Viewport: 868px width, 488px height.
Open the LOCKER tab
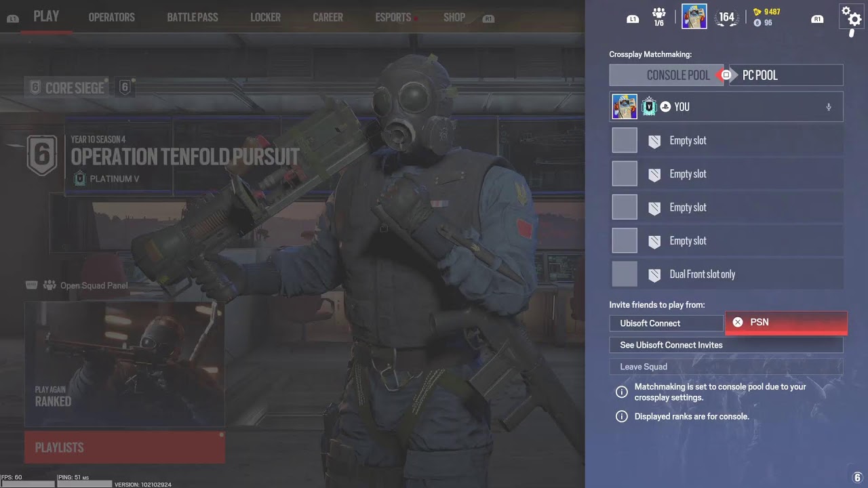(265, 17)
